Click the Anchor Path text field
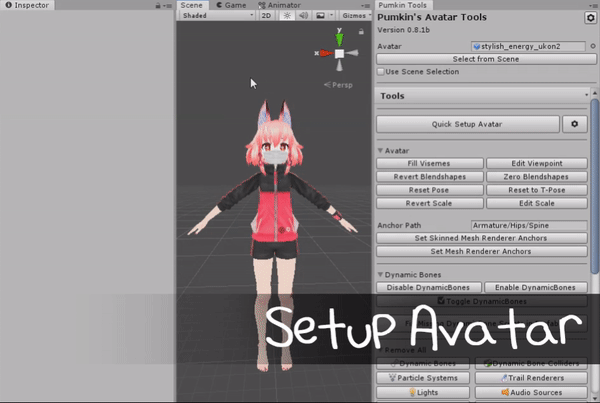Image resolution: width=600 pixels, height=403 pixels. pos(528,225)
